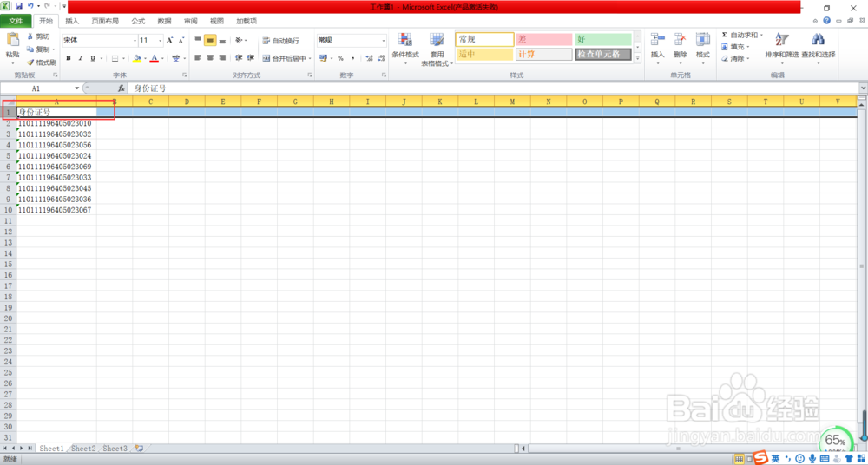This screenshot has width=868, height=465.
Task: Open the cell Format (格式) menu
Action: click(x=703, y=48)
